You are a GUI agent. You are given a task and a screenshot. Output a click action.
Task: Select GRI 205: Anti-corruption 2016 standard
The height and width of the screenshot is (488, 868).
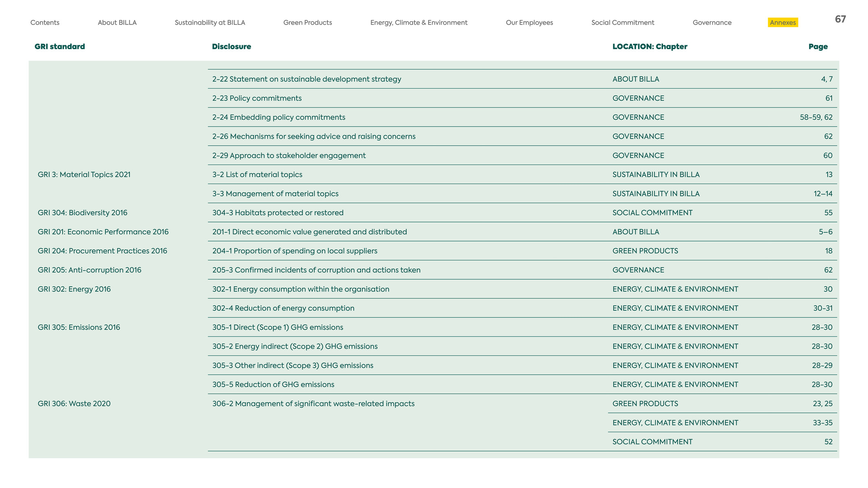[x=90, y=270]
